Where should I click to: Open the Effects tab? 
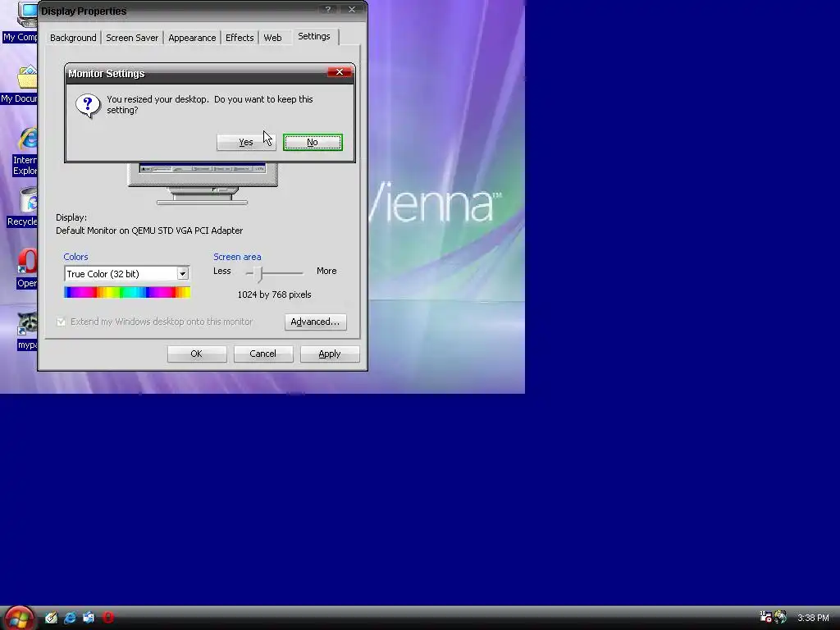[x=240, y=38]
